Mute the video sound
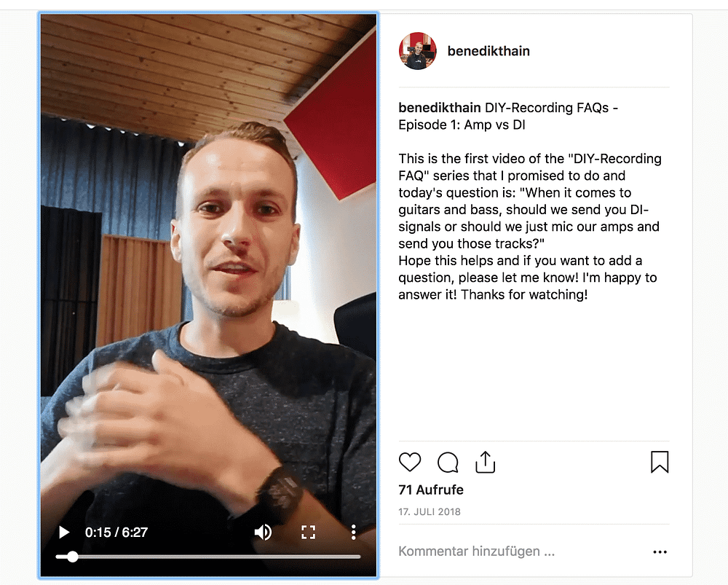The height and width of the screenshot is (585, 728). coord(264,532)
